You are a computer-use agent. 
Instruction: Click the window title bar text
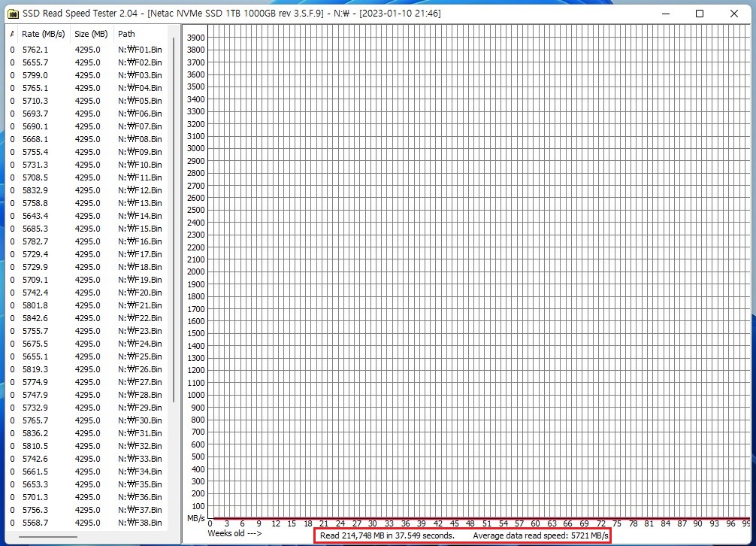tap(232, 14)
